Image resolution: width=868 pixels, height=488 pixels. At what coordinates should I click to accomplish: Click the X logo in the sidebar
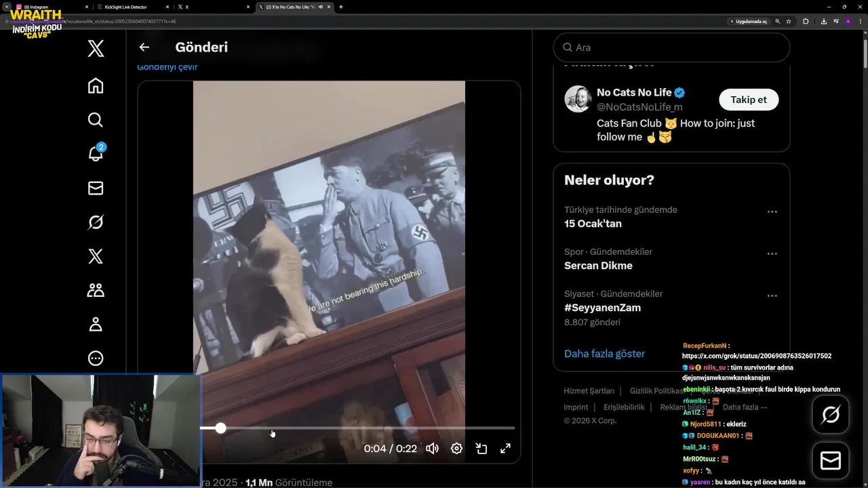tap(96, 48)
